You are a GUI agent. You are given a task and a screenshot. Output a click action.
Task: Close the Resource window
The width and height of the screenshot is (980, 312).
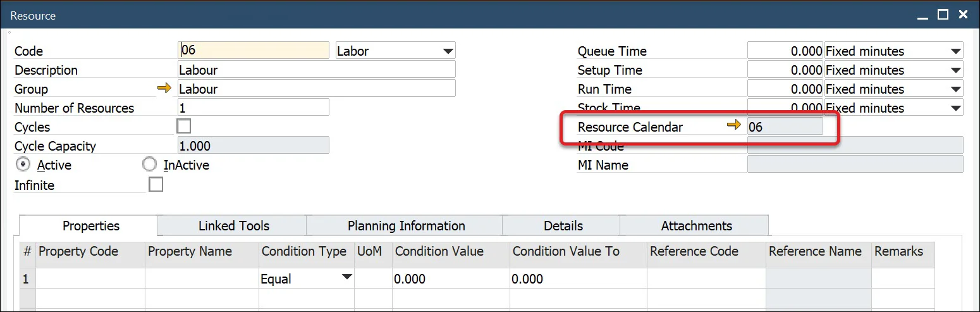point(963,15)
